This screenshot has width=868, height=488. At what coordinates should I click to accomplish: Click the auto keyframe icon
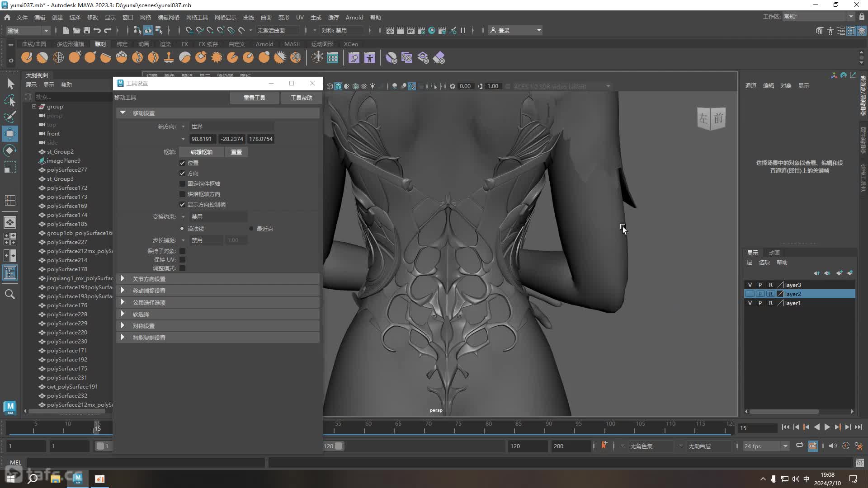tap(845, 446)
